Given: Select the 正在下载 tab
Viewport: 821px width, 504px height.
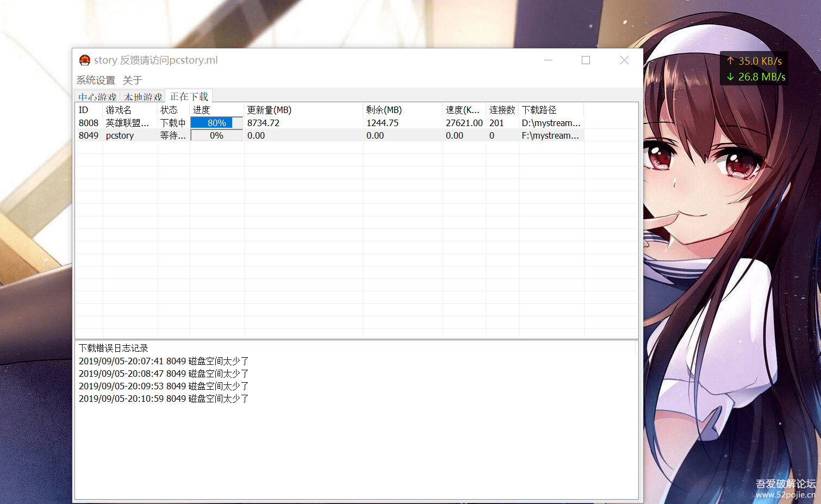Looking at the screenshot, I should 189,96.
